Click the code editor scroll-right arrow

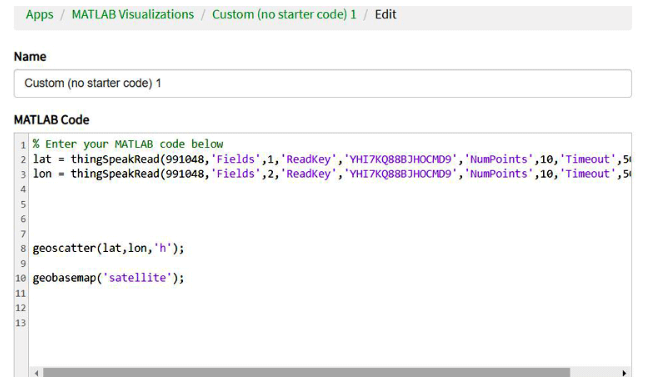pos(624,373)
